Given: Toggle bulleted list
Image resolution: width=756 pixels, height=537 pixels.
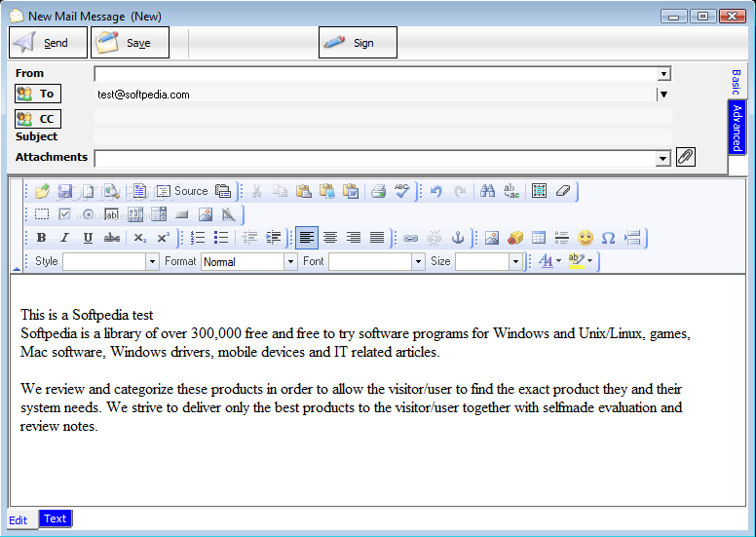Looking at the screenshot, I should 221,238.
